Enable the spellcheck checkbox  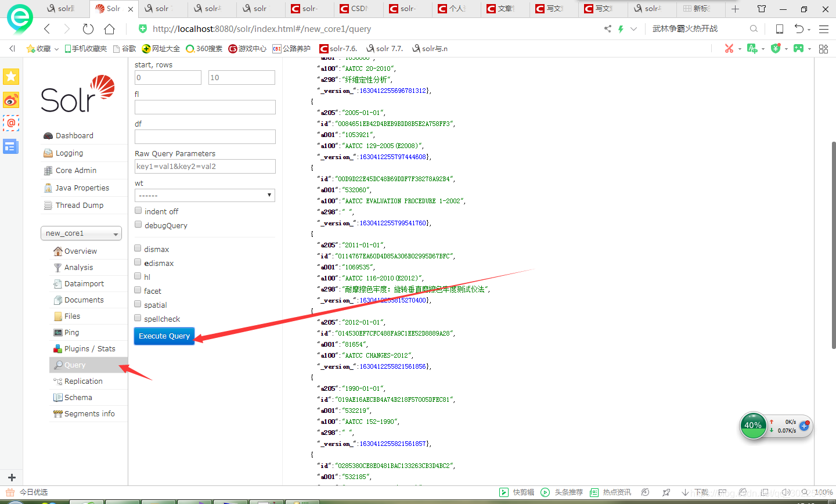[138, 318]
